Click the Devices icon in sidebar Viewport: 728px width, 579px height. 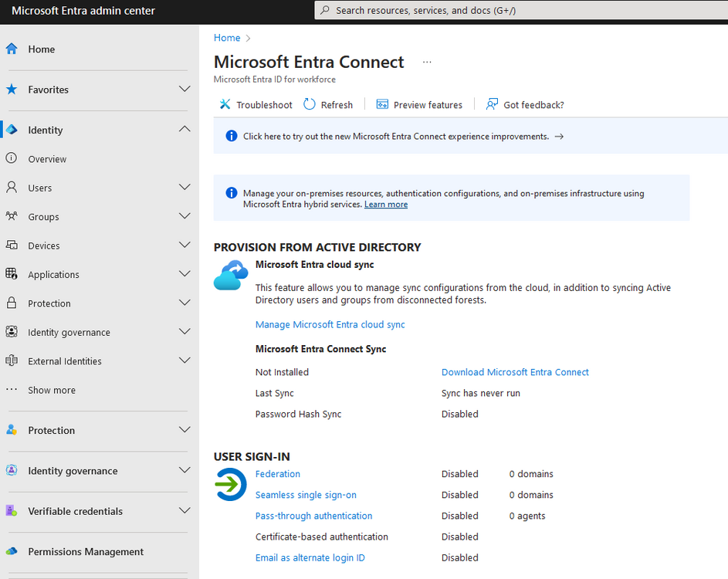coord(11,245)
